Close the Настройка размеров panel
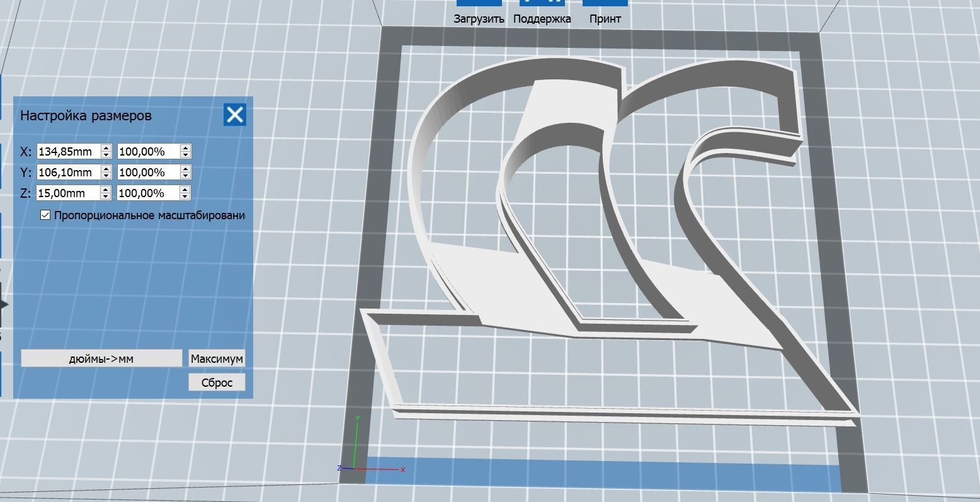This screenshot has width=980, height=502. [x=235, y=115]
